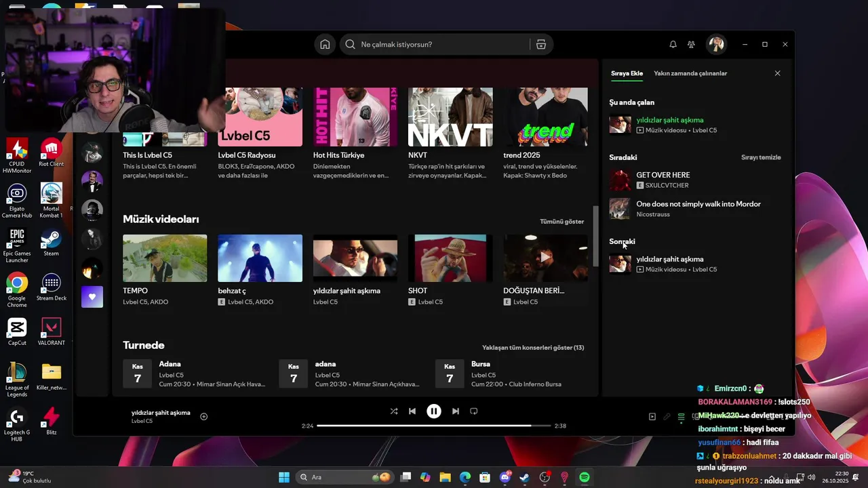Open Discord from taskbar
This screenshot has height=488, width=868.
click(505, 477)
